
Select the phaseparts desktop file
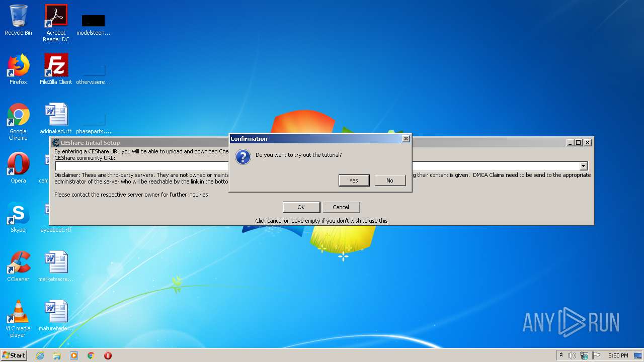pyautogui.click(x=93, y=123)
